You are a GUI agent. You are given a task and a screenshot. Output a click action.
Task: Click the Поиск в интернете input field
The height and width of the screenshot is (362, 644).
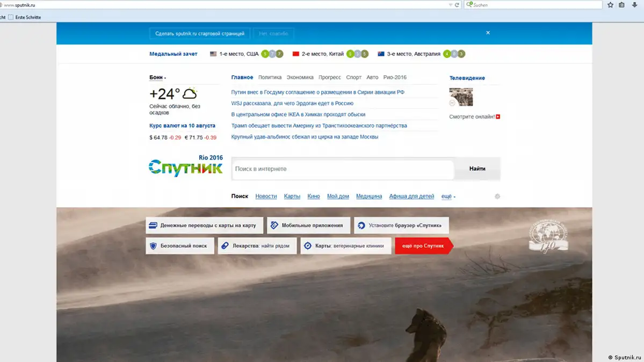click(x=343, y=169)
